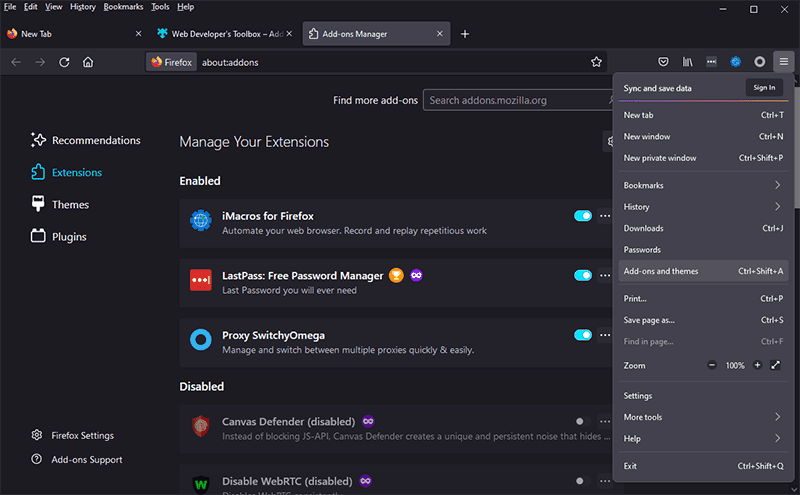Image resolution: width=800 pixels, height=495 pixels.
Task: Open Settings from the application menu
Action: (x=703, y=395)
